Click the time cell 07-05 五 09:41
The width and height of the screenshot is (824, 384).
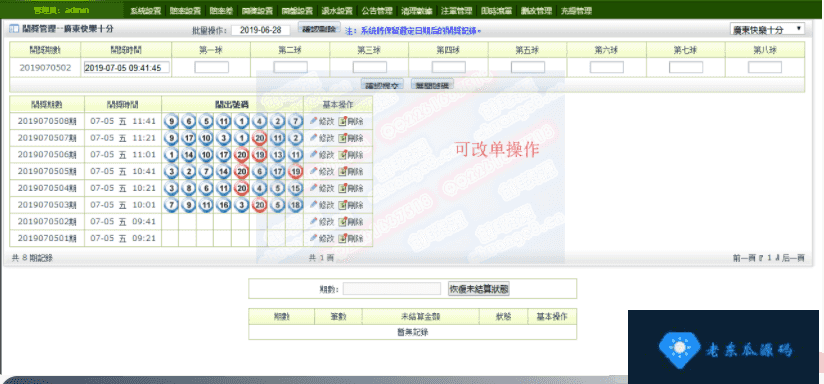(x=123, y=221)
